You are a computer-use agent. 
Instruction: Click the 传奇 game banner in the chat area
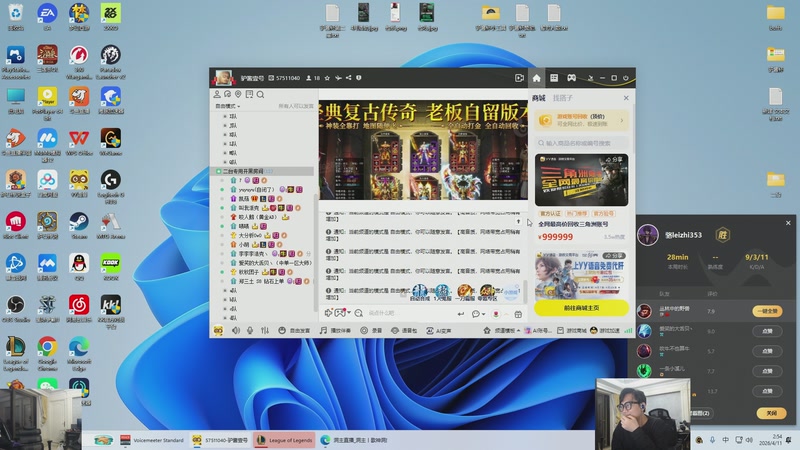[x=423, y=149]
